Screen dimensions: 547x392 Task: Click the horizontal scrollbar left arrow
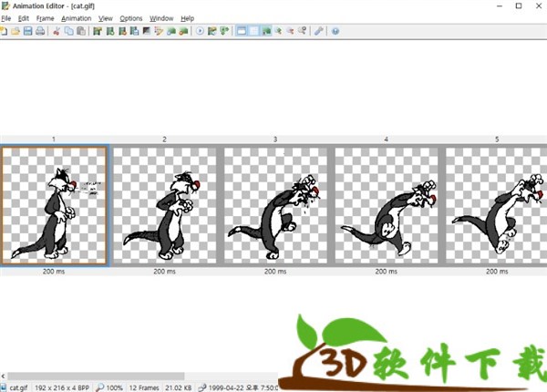[x=3, y=376]
